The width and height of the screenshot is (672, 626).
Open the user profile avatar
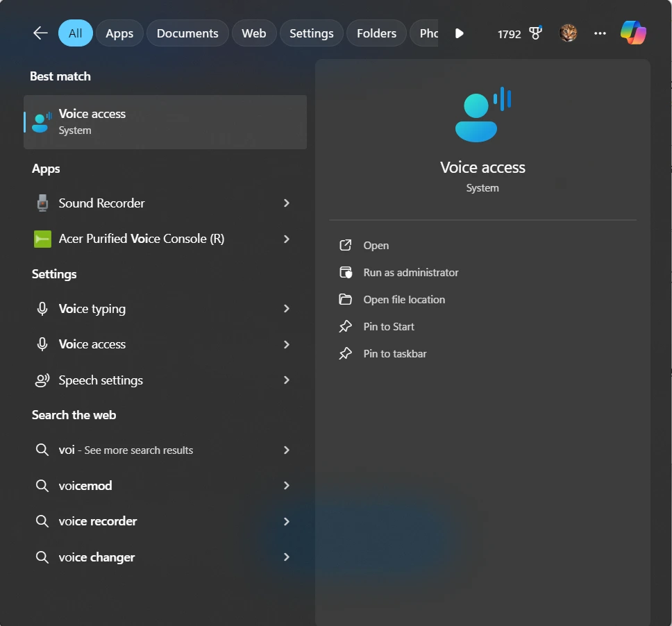568,33
